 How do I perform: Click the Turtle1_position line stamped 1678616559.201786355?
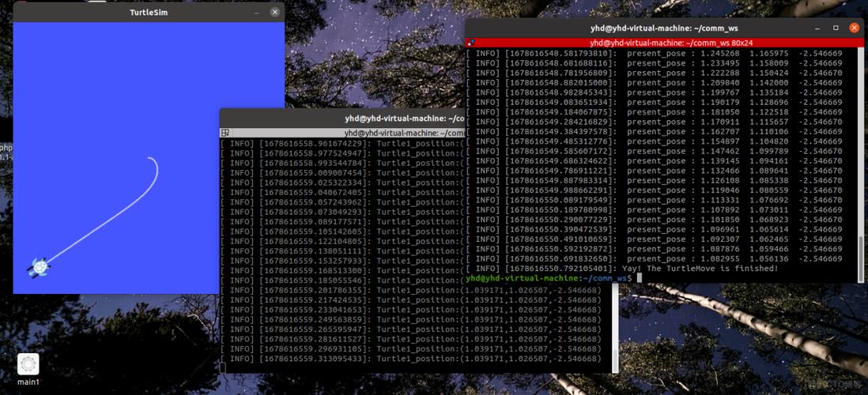(411, 291)
